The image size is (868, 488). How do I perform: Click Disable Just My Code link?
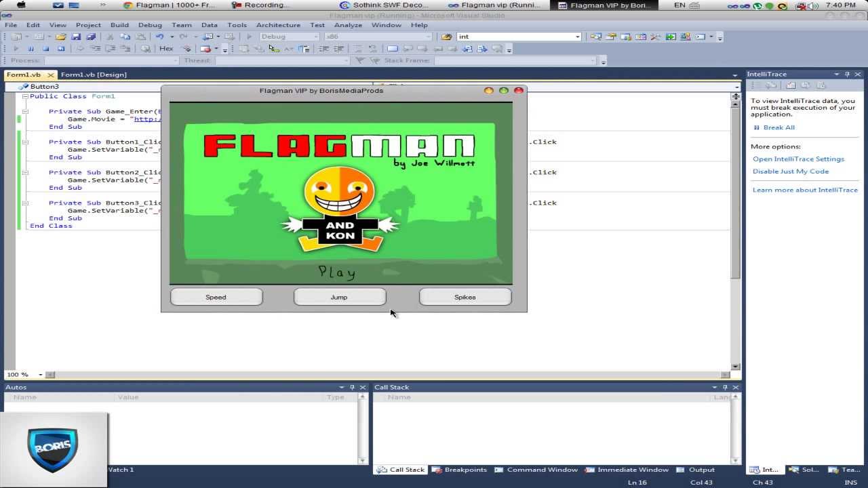[791, 171]
